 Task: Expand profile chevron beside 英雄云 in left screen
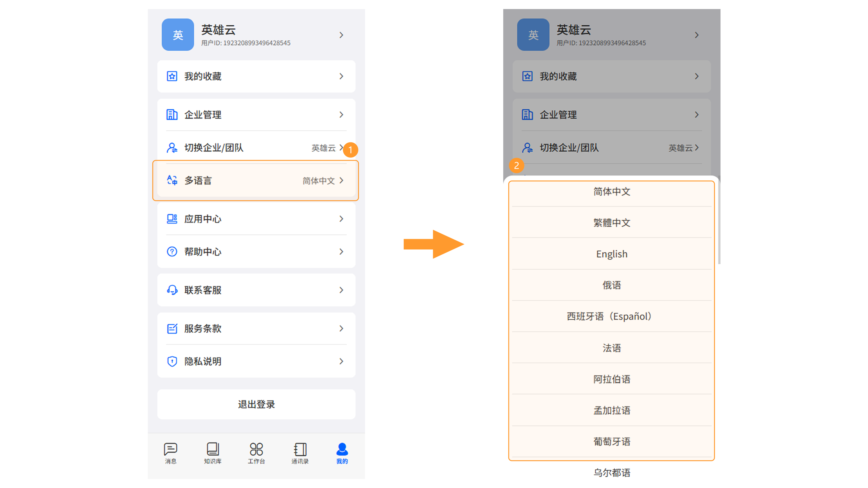pos(341,35)
